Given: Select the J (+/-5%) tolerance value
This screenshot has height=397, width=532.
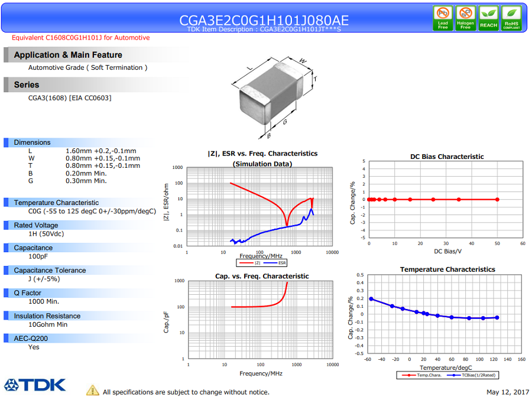Looking at the screenshot, I should (44, 279).
